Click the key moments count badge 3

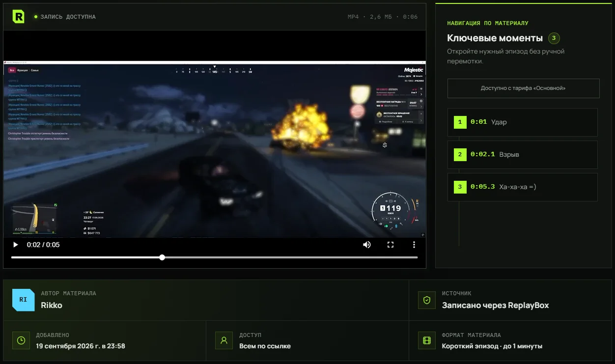tap(554, 38)
